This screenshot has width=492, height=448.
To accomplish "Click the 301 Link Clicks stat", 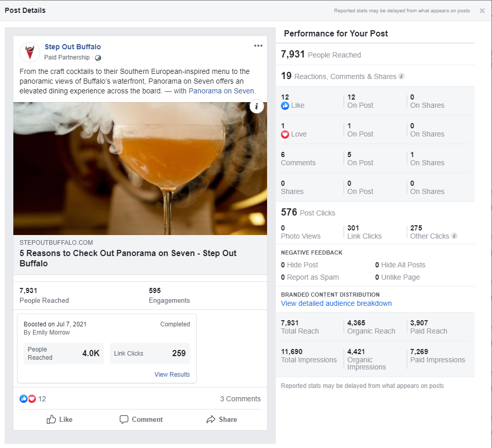I will pyautogui.click(x=364, y=232).
